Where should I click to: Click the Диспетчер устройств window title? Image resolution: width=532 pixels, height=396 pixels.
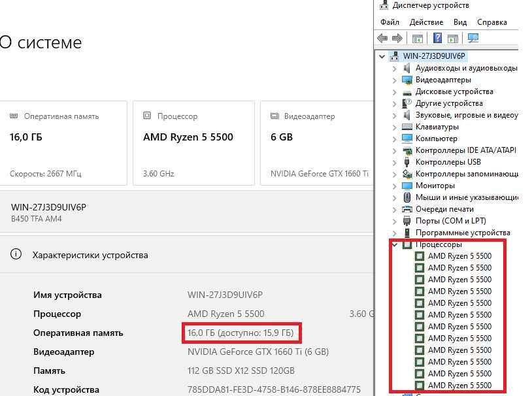(431, 5)
